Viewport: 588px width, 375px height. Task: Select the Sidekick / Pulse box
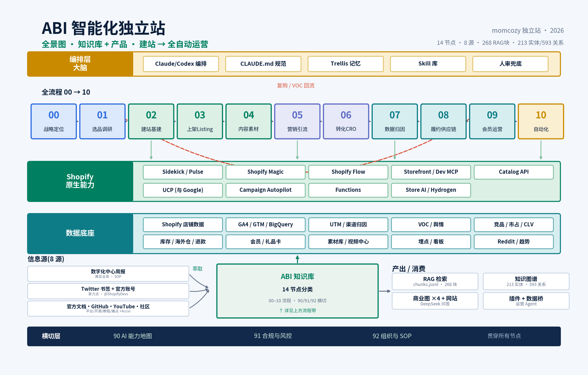click(183, 172)
